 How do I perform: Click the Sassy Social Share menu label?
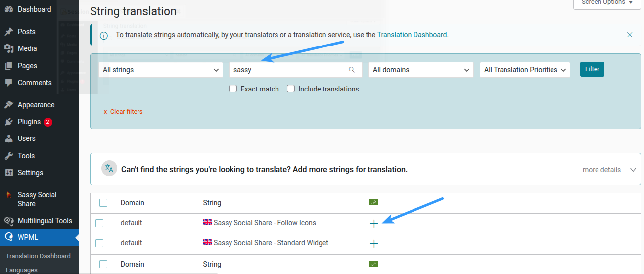tap(37, 199)
